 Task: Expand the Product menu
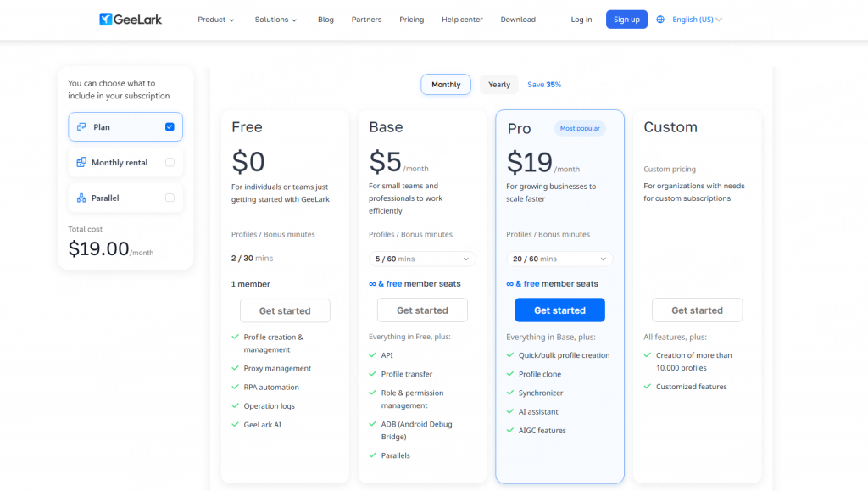(216, 20)
